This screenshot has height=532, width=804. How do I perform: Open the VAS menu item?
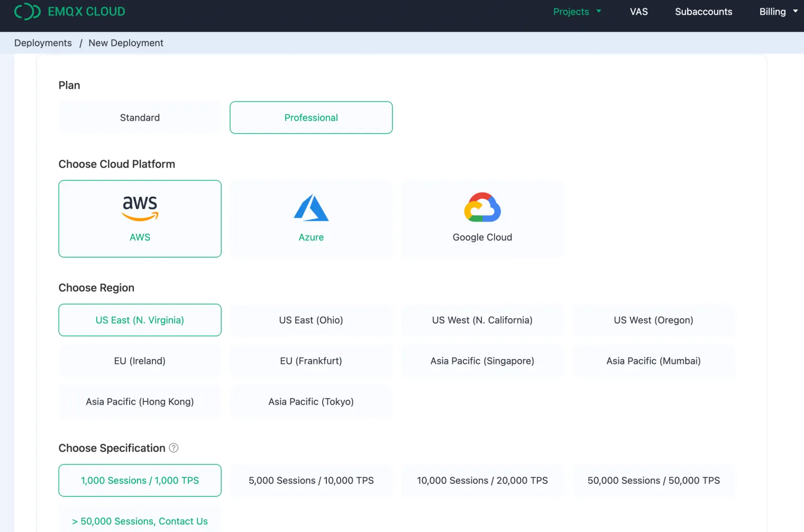638,12
